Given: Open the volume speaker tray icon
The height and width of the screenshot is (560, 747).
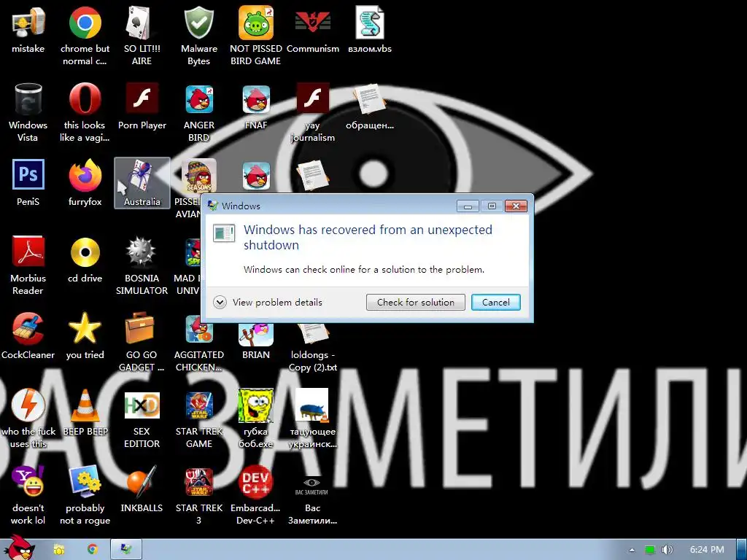Looking at the screenshot, I should (x=667, y=550).
